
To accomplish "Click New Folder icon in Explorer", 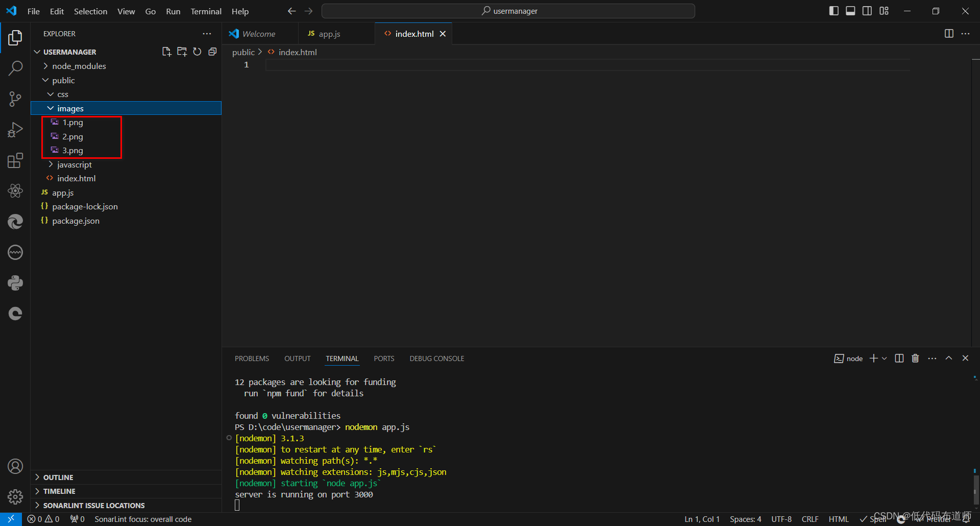I will (x=182, y=52).
